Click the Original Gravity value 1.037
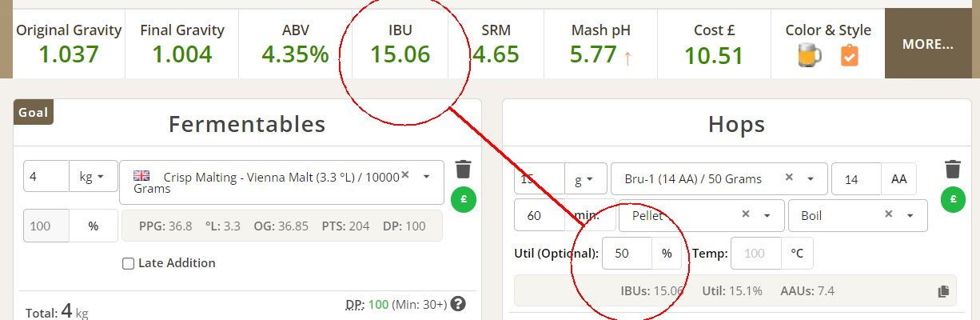 69,54
